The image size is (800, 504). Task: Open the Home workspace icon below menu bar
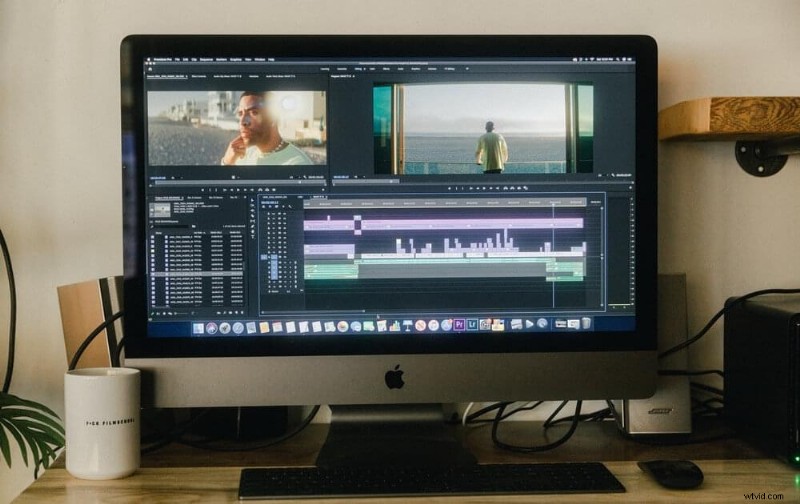coord(149,68)
